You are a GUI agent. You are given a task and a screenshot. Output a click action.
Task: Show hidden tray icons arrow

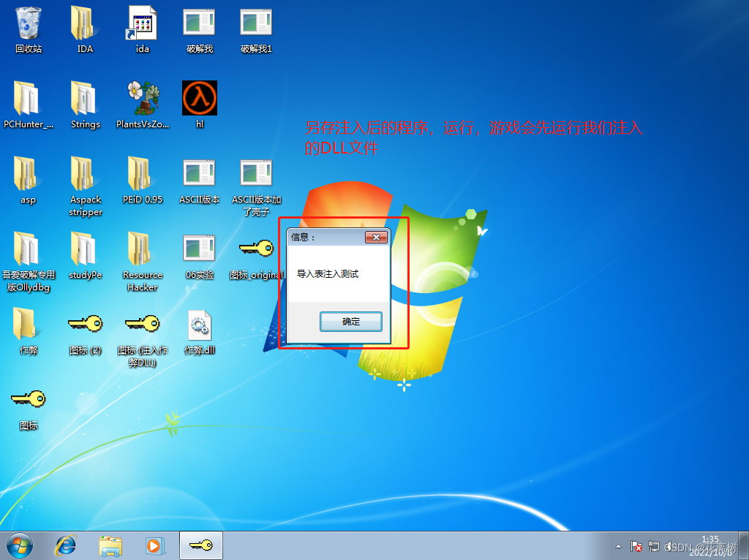click(619, 546)
